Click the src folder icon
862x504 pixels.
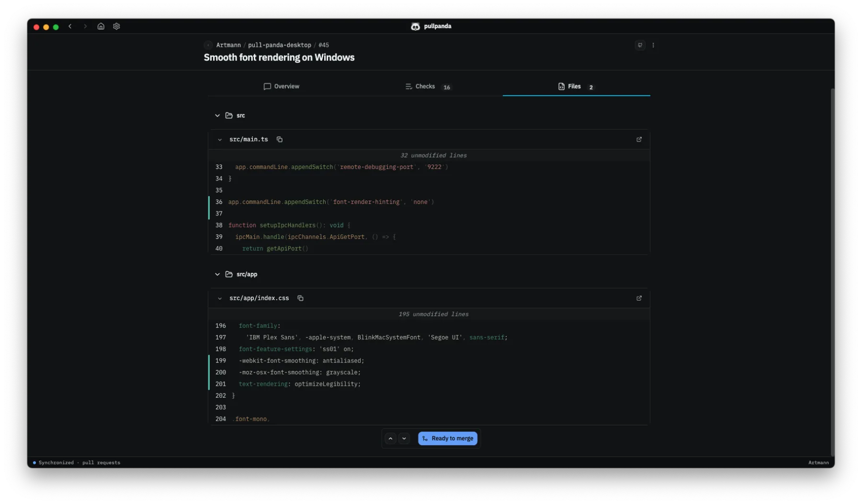point(229,115)
